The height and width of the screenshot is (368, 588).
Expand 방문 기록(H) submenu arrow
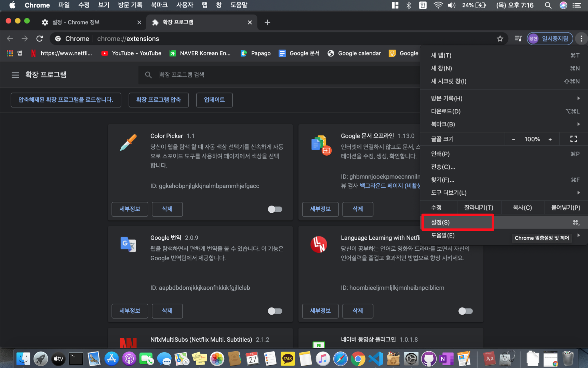tap(578, 98)
